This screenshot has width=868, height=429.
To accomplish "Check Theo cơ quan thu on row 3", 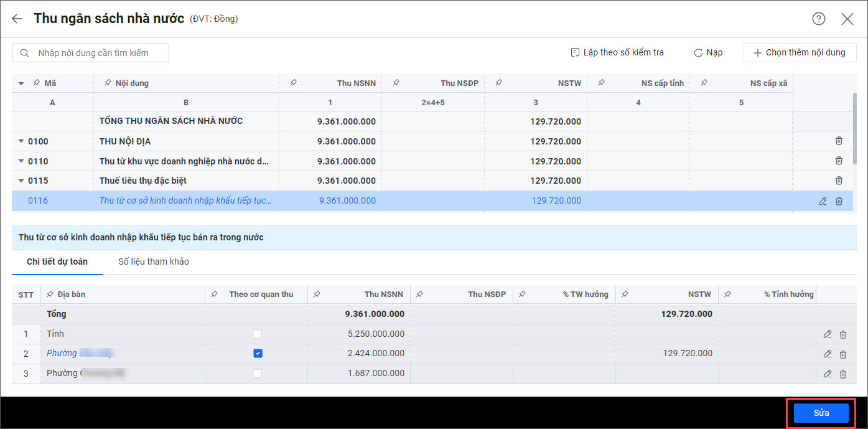I will pyautogui.click(x=258, y=374).
